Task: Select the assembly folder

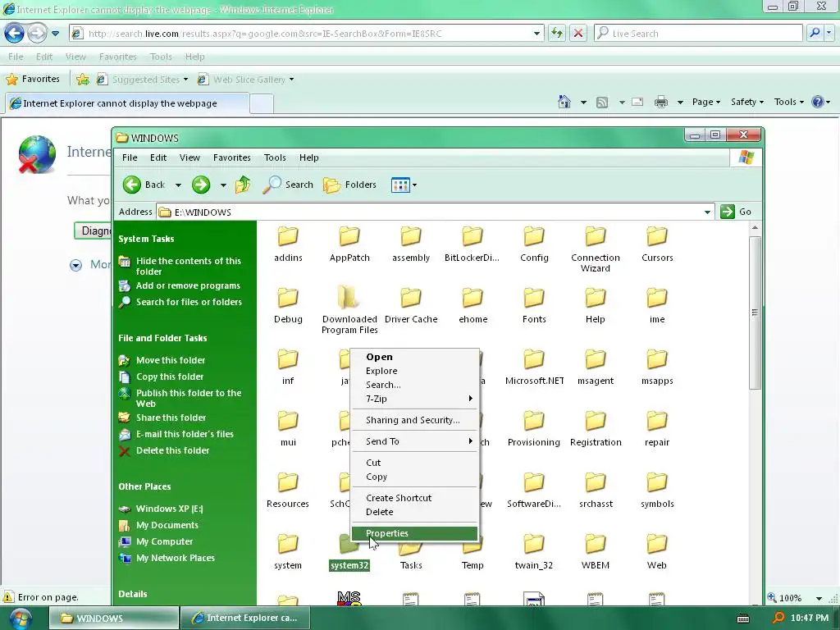Action: pos(411,244)
